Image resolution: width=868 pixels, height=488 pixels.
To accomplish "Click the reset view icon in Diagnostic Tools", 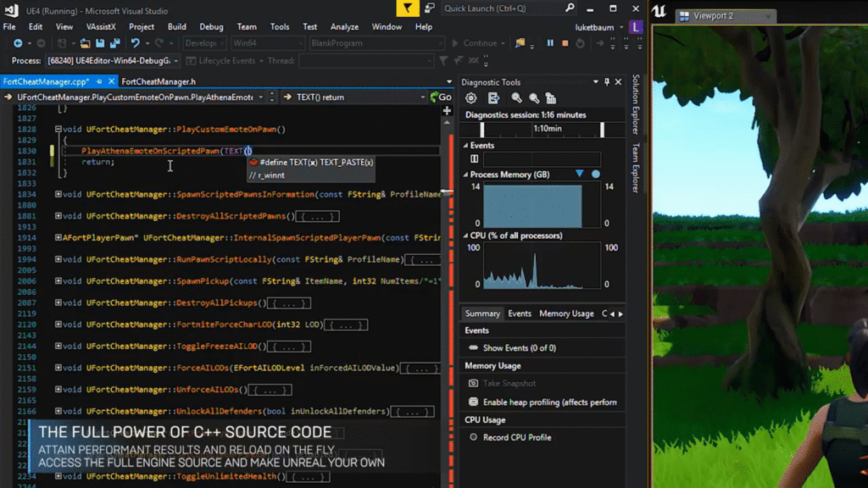I will pyautogui.click(x=551, y=98).
